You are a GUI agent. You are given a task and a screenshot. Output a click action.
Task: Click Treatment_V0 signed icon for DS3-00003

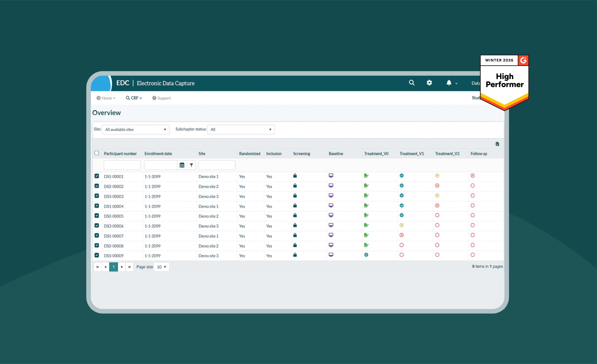point(366,196)
